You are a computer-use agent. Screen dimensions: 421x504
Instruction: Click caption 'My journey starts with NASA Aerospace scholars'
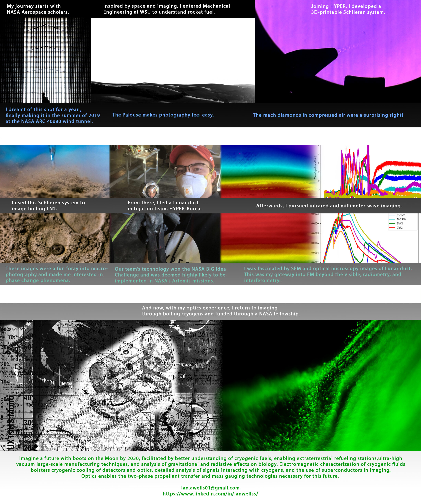38,9
